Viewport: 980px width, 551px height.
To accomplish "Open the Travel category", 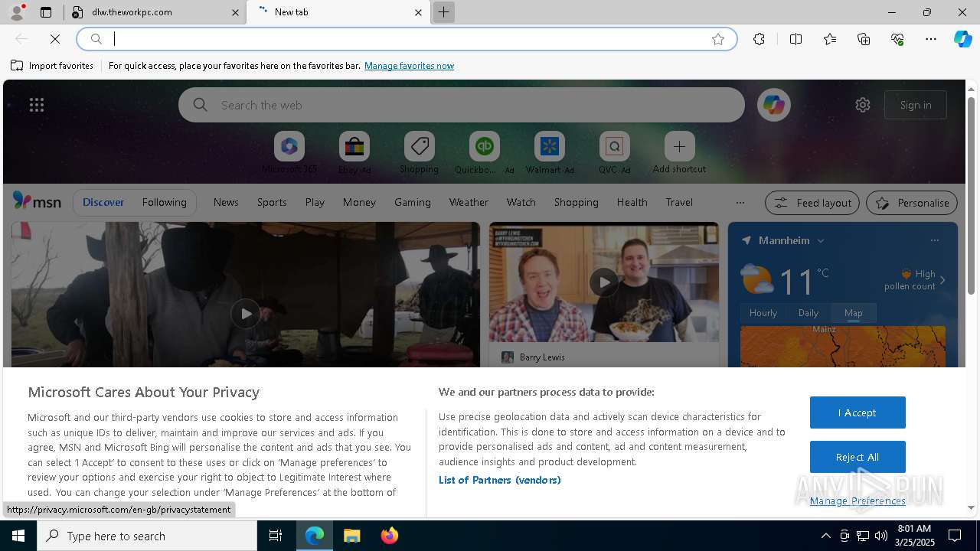I will coord(679,202).
